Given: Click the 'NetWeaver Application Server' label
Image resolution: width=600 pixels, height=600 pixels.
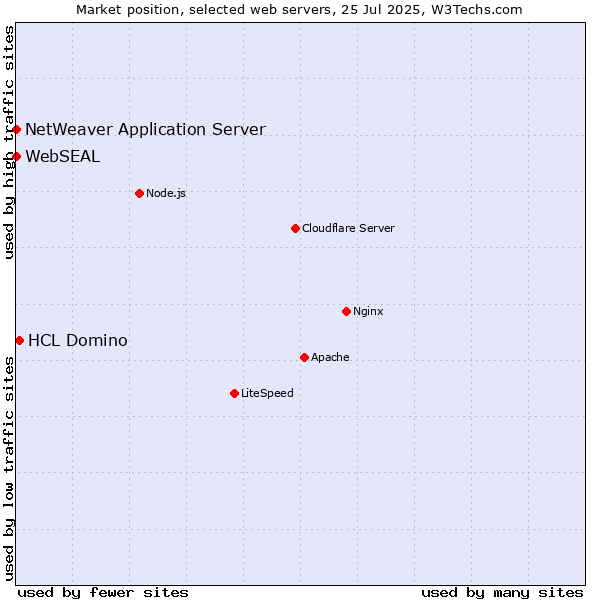Looking at the screenshot, I should 145,129.
